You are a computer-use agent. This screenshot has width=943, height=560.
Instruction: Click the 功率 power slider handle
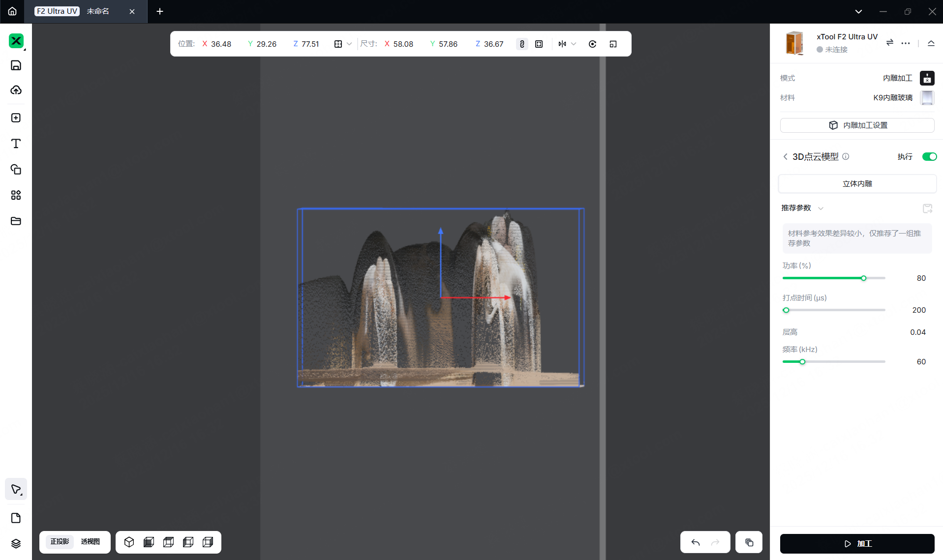[x=863, y=278]
